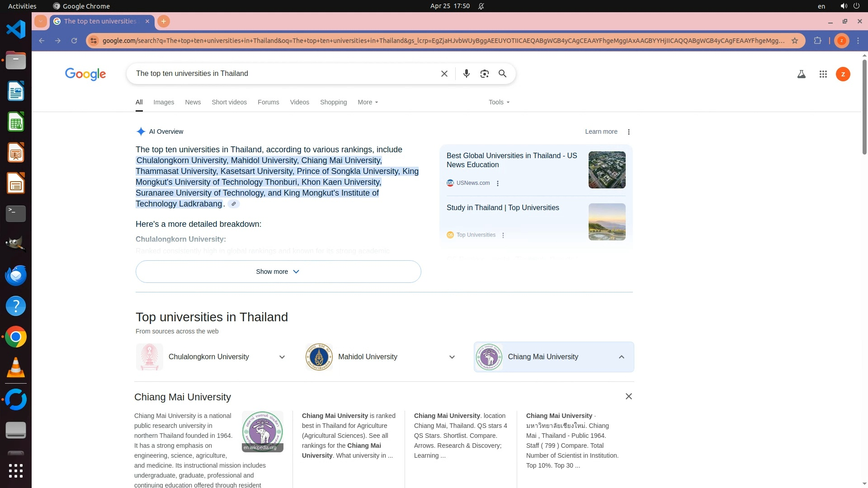Switch to the News results tab

(193, 102)
